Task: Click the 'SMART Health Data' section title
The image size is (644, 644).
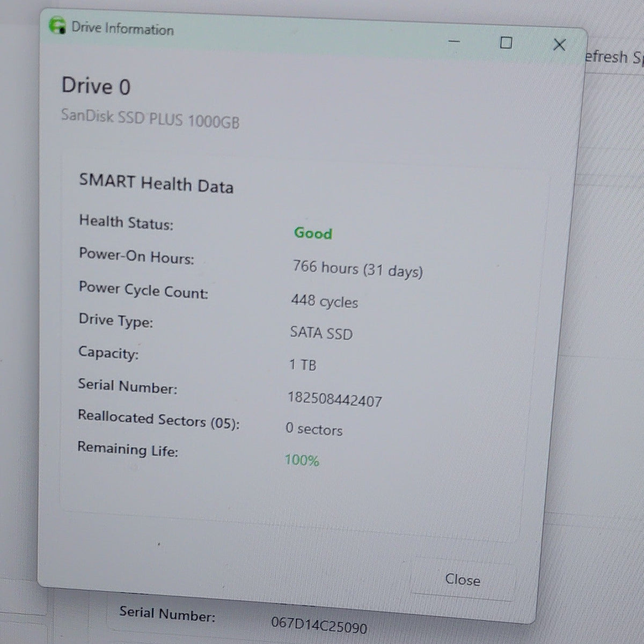Action: tap(156, 184)
